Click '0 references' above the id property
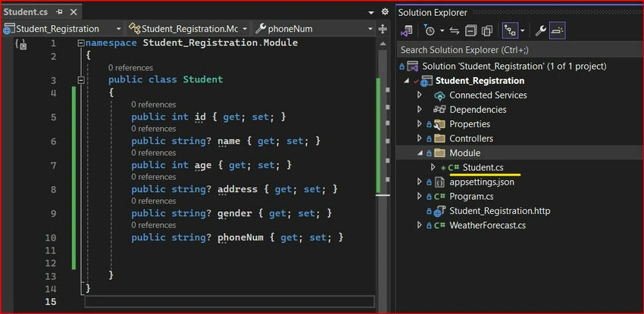Viewport: 644px width, 314px height. pos(154,104)
